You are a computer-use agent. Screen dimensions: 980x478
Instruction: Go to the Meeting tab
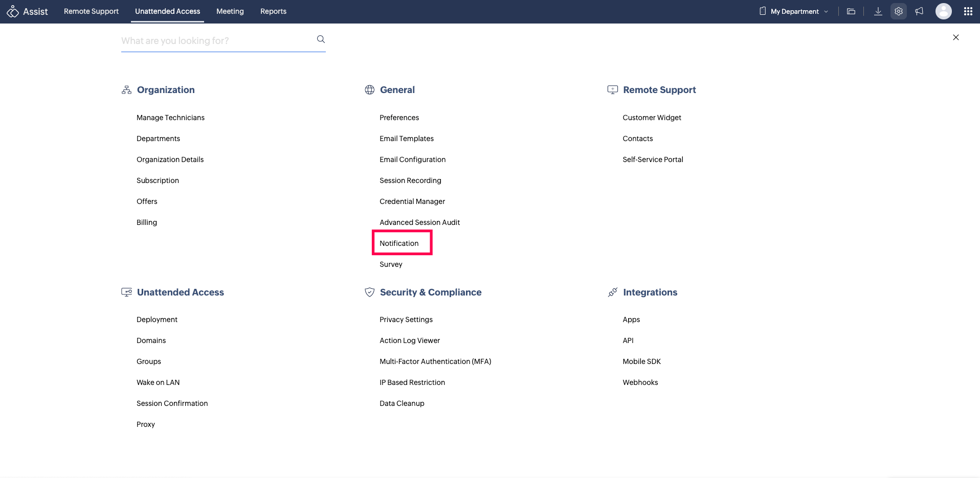tap(230, 11)
